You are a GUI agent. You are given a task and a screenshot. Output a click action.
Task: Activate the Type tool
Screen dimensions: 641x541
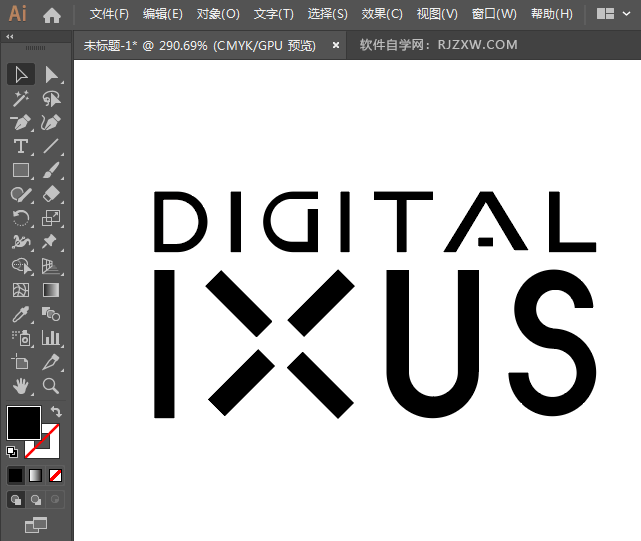tap(21, 146)
